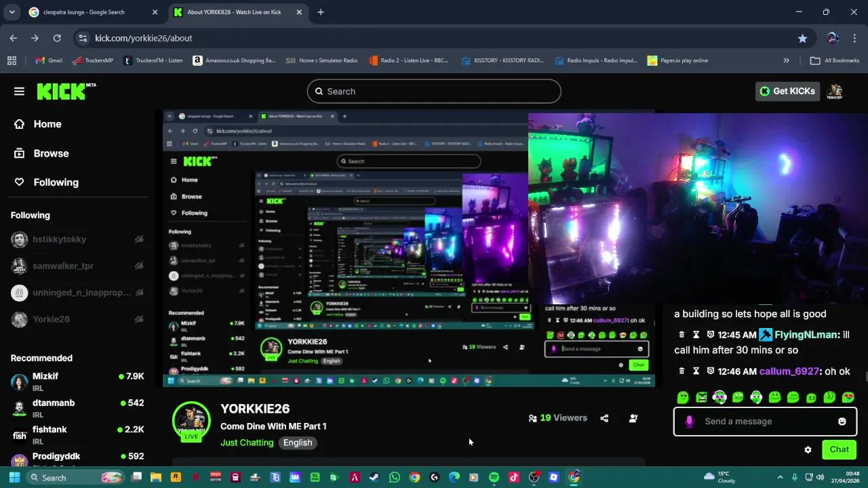Show hidden system tray icons
868x488 pixels.
[x=780, y=477]
